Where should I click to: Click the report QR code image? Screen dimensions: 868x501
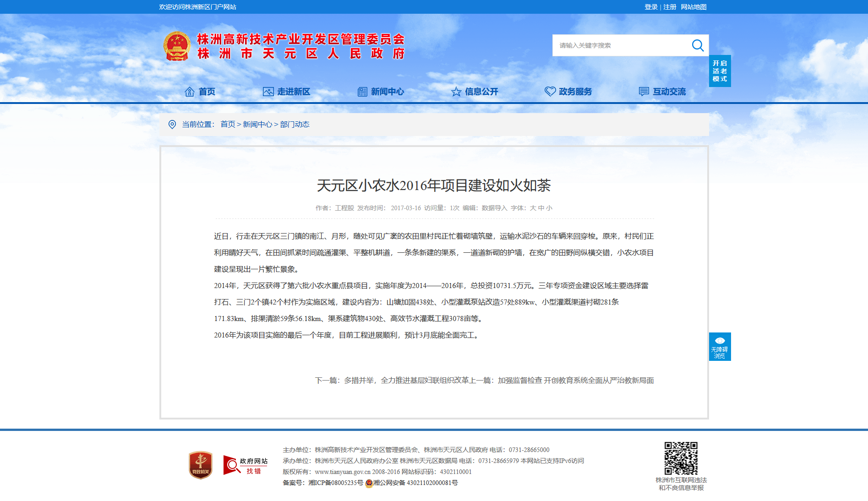point(681,458)
